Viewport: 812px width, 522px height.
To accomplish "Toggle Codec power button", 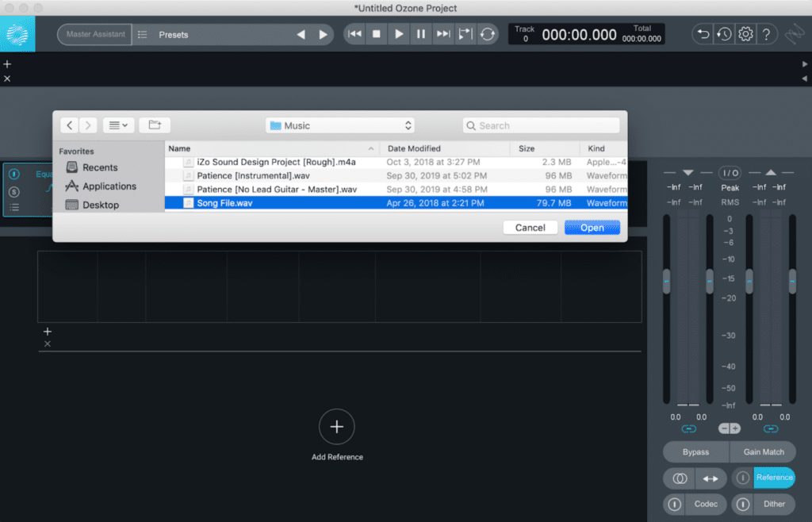I will pyautogui.click(x=674, y=504).
